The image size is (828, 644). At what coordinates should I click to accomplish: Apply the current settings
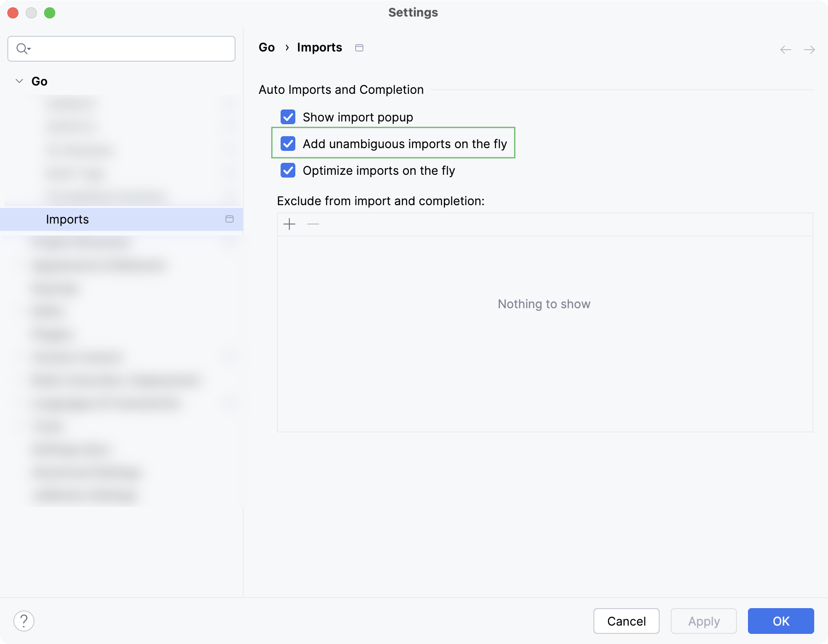703,621
